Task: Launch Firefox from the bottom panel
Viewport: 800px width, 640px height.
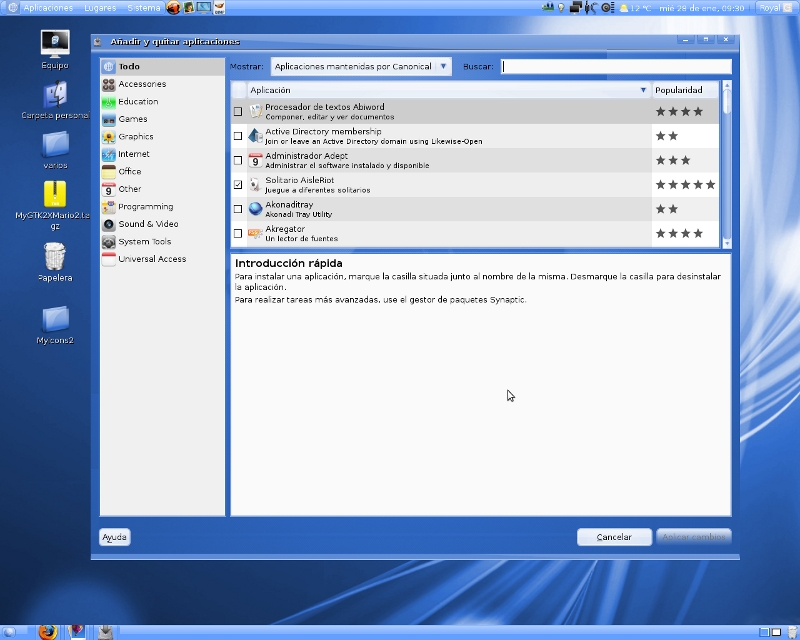Action: click(47, 632)
